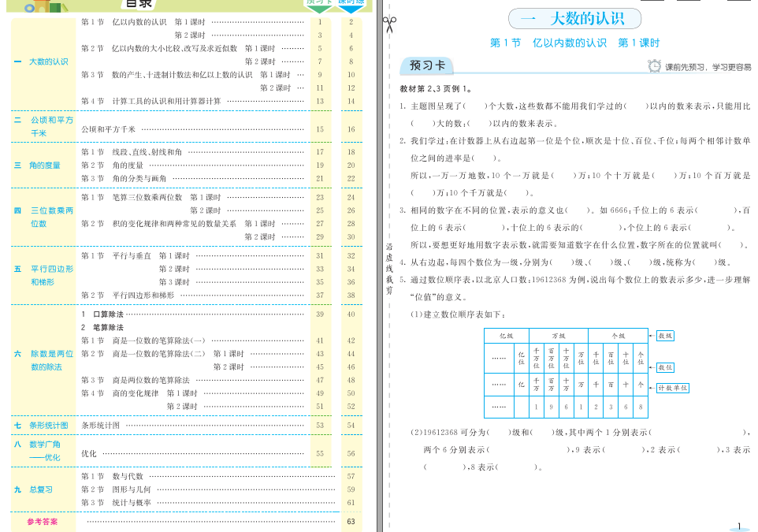Click page number 63 for 参考答案

[x=351, y=522]
